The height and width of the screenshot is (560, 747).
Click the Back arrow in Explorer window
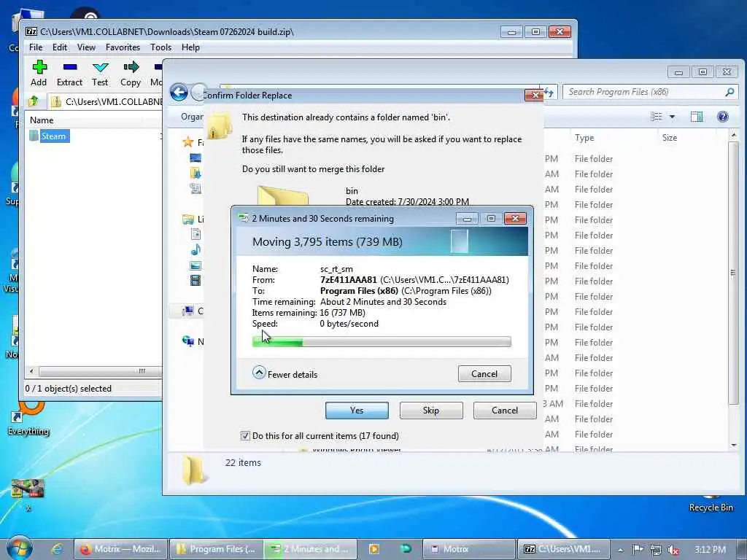(179, 92)
